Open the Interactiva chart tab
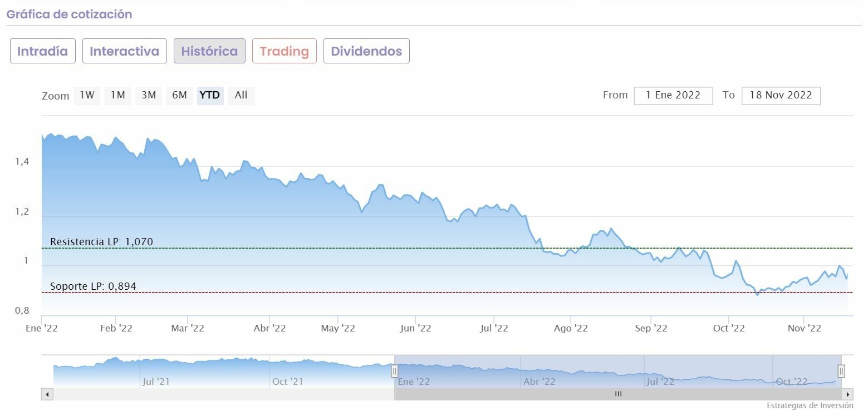The image size is (868, 411). point(124,51)
